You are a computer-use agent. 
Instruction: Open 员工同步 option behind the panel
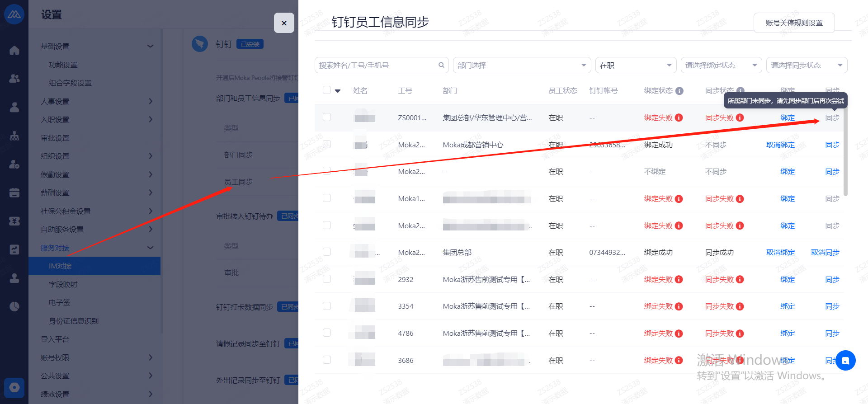[238, 182]
